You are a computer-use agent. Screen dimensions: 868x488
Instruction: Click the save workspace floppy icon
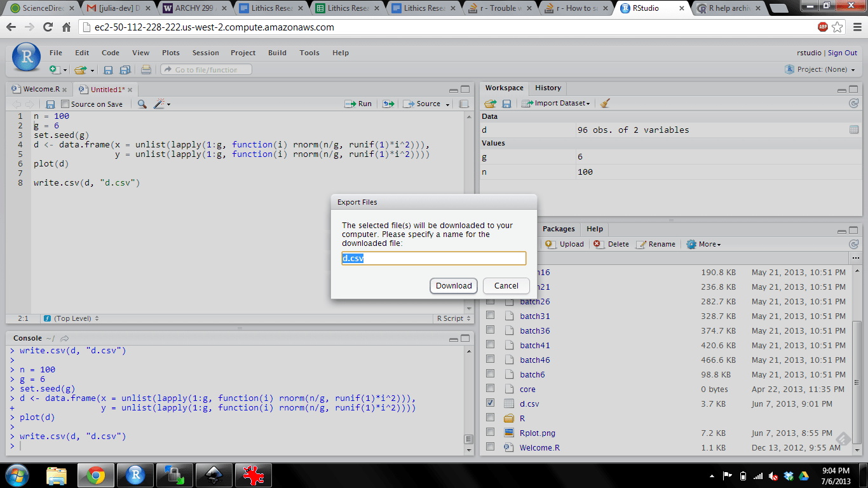coord(506,104)
